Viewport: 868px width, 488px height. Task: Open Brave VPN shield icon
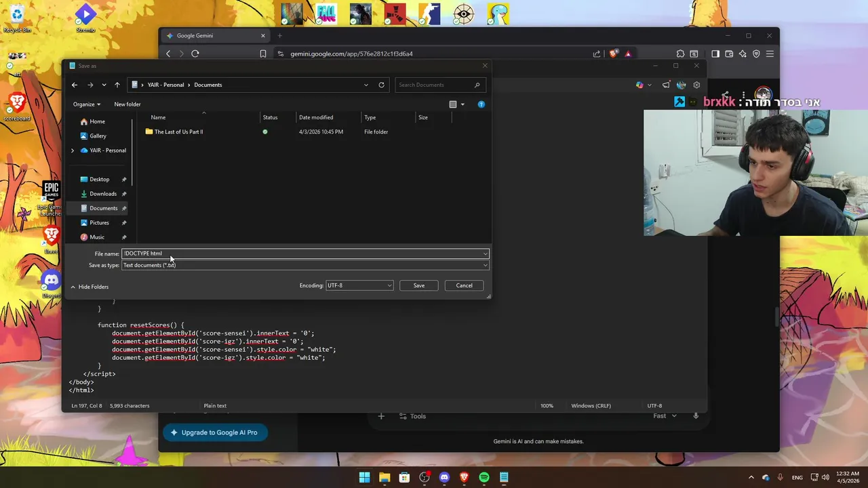(x=756, y=54)
